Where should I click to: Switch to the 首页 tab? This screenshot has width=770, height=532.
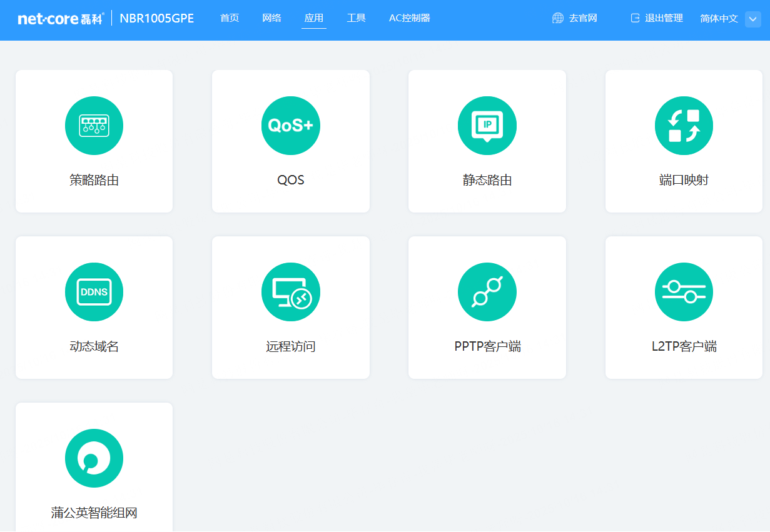[x=230, y=18]
